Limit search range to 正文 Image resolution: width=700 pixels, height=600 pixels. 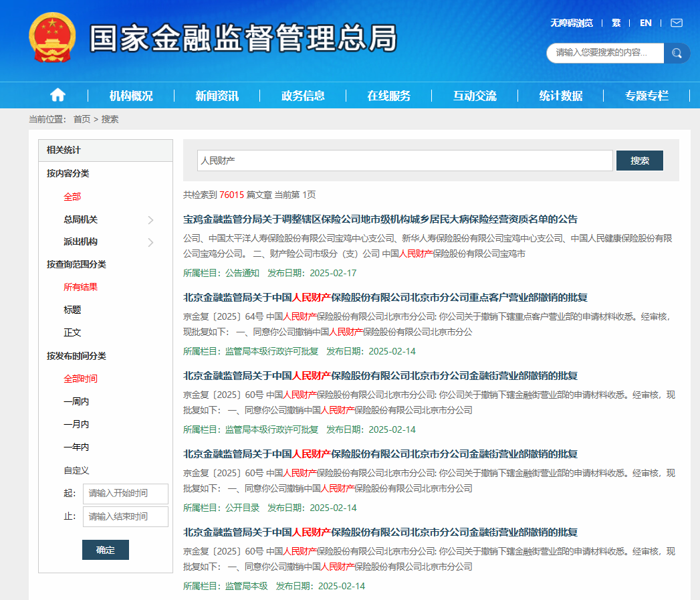(72, 332)
